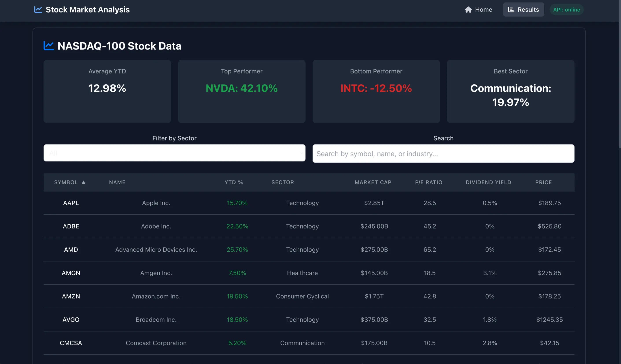
Task: Focus the symbol, name, industry search field
Action: [443, 153]
